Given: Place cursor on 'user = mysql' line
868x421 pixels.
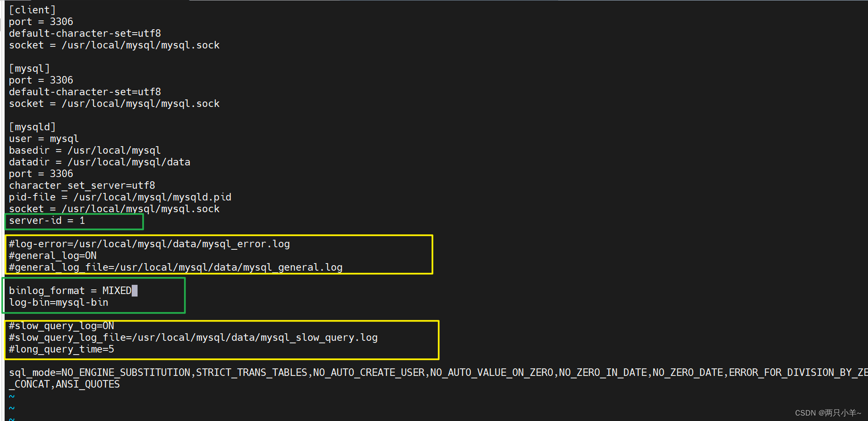Looking at the screenshot, I should pos(44,139).
